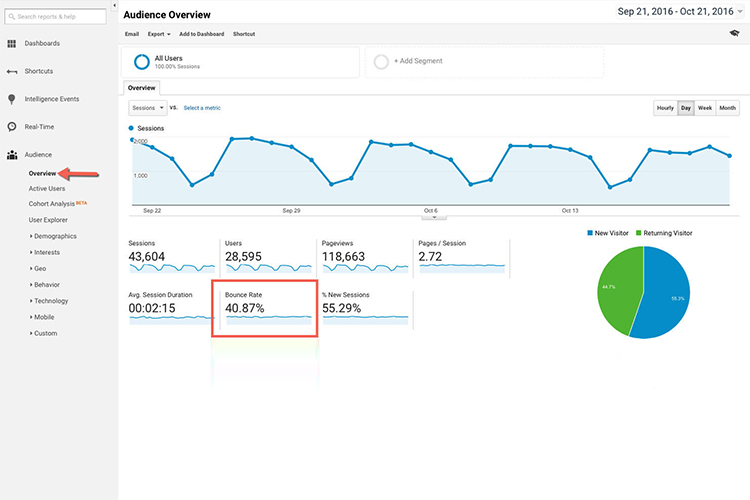This screenshot has height=500, width=750.
Task: Switch chart granularity to Month
Action: [x=727, y=107]
